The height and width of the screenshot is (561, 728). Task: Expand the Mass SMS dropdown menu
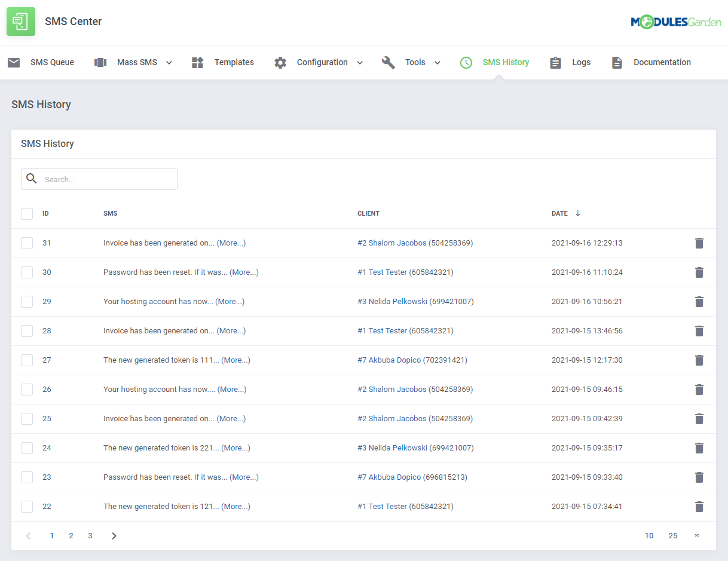click(169, 62)
